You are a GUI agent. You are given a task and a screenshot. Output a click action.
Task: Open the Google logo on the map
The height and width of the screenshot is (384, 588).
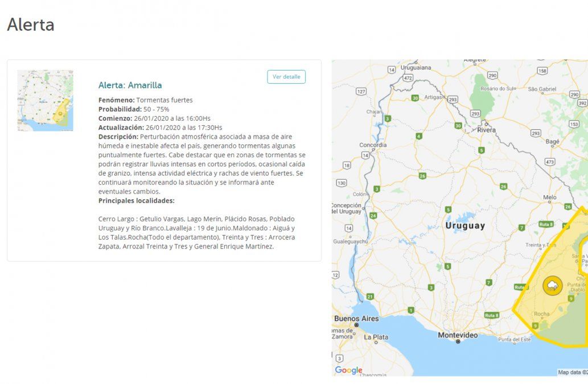pyautogui.click(x=348, y=370)
